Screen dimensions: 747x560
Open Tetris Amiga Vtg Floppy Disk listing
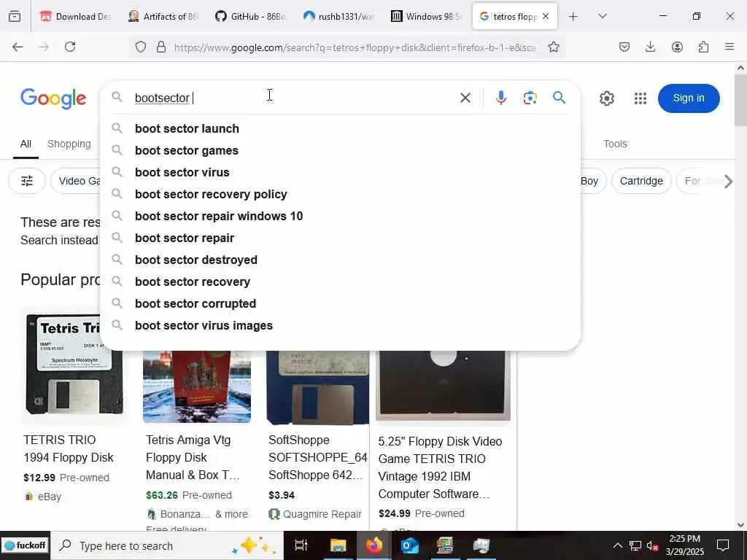coord(193,457)
